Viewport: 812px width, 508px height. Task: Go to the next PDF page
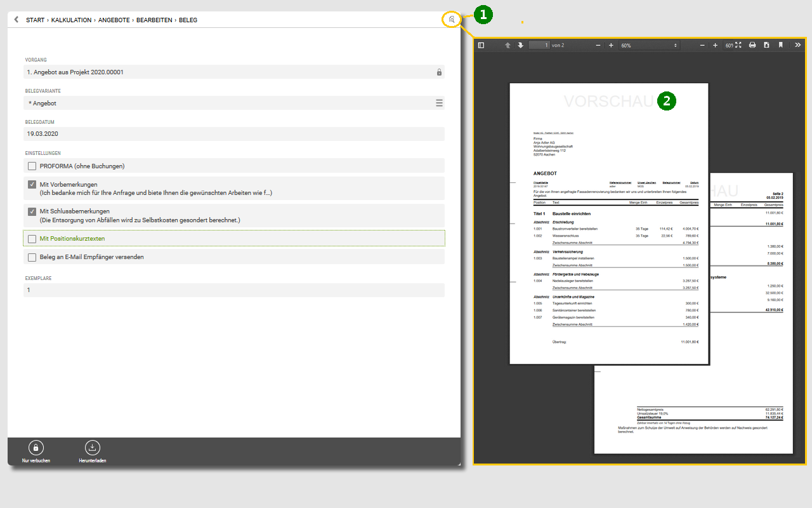pos(520,45)
